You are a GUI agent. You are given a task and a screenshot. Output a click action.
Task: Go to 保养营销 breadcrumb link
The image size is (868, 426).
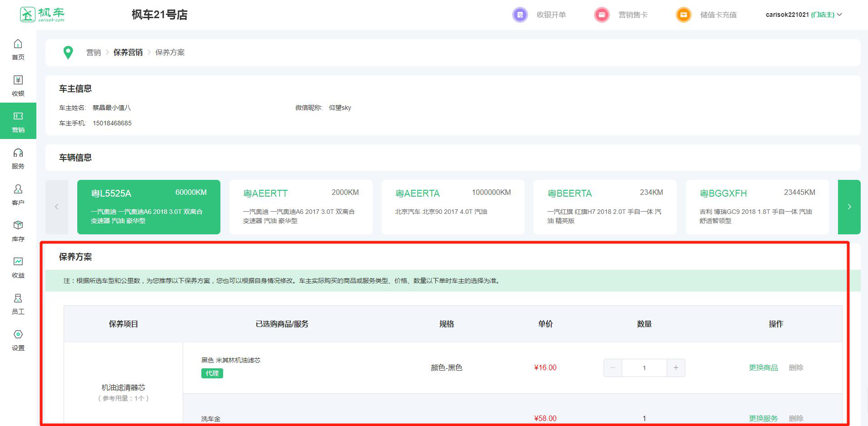(128, 53)
